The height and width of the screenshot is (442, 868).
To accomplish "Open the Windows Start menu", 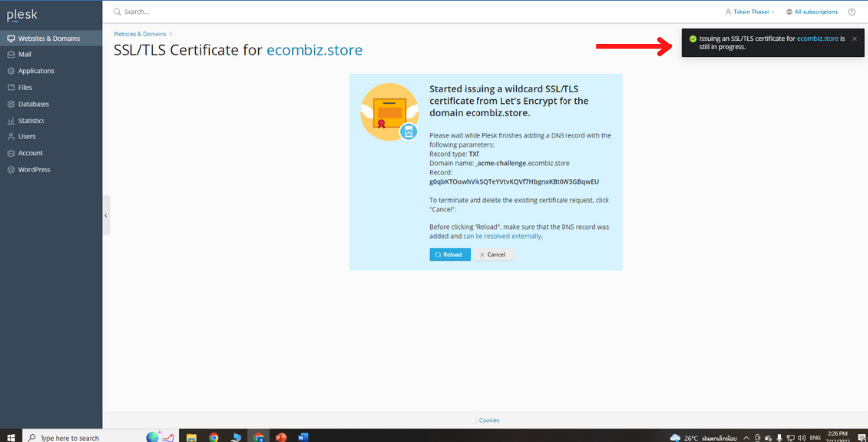I will pos(11,438).
